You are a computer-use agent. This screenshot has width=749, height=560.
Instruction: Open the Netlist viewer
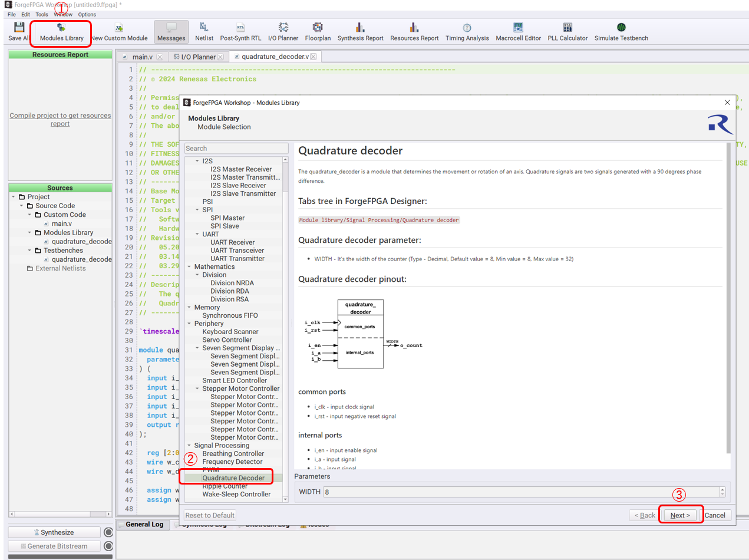[204, 32]
